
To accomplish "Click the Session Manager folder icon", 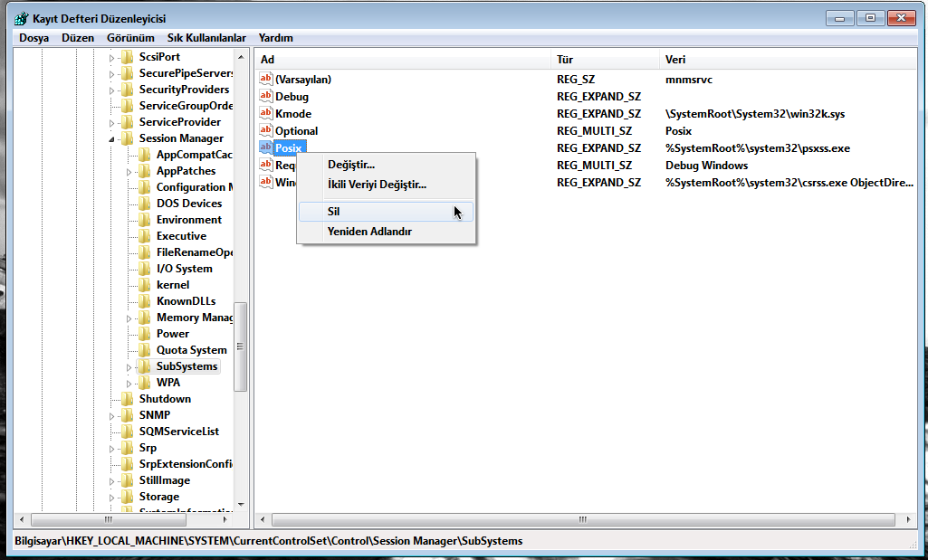I will (x=128, y=138).
